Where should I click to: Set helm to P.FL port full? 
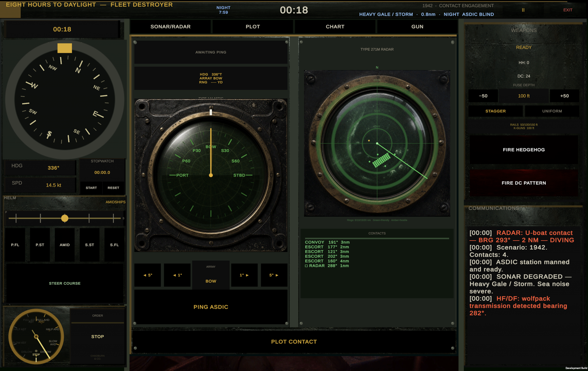point(15,245)
